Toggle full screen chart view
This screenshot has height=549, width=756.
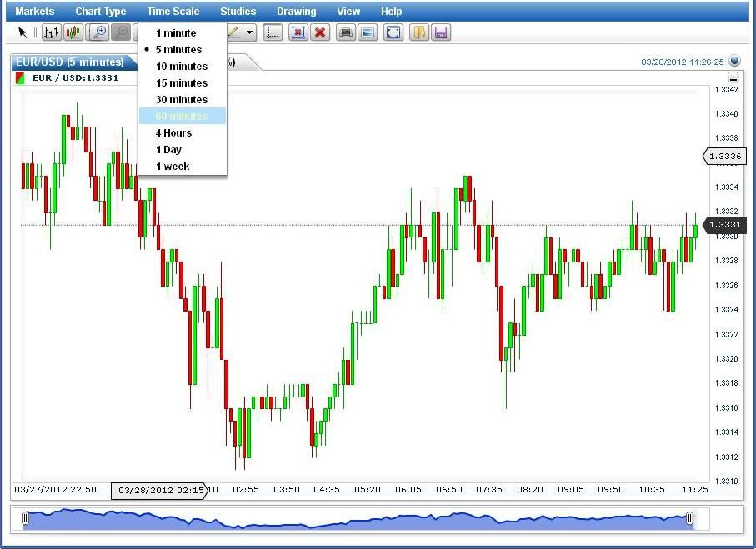click(393, 32)
